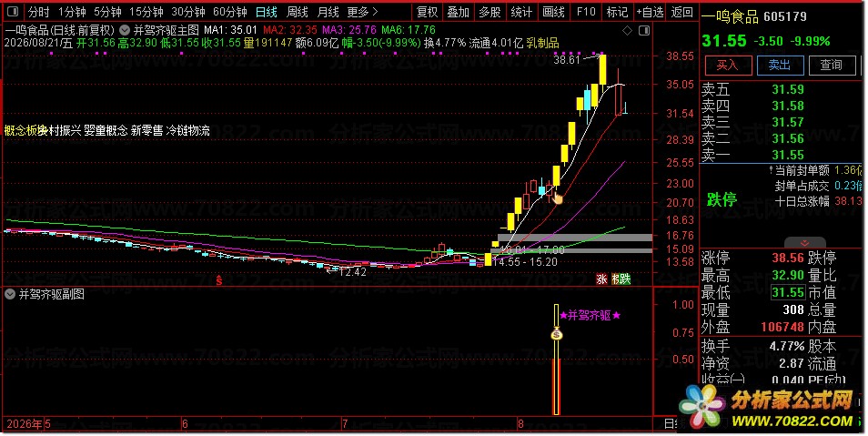
Task: Click the 涨停 value 38.56
Action: click(x=788, y=259)
